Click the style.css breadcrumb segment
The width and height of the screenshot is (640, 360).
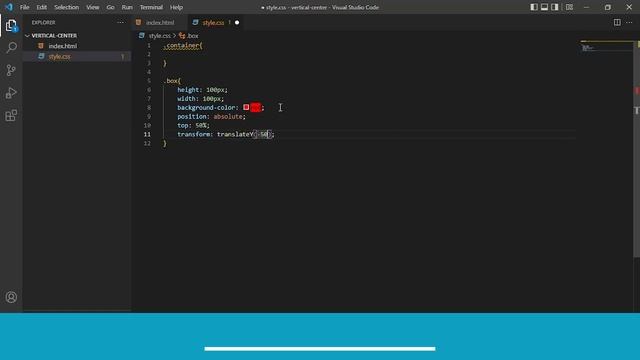pyautogui.click(x=160, y=36)
